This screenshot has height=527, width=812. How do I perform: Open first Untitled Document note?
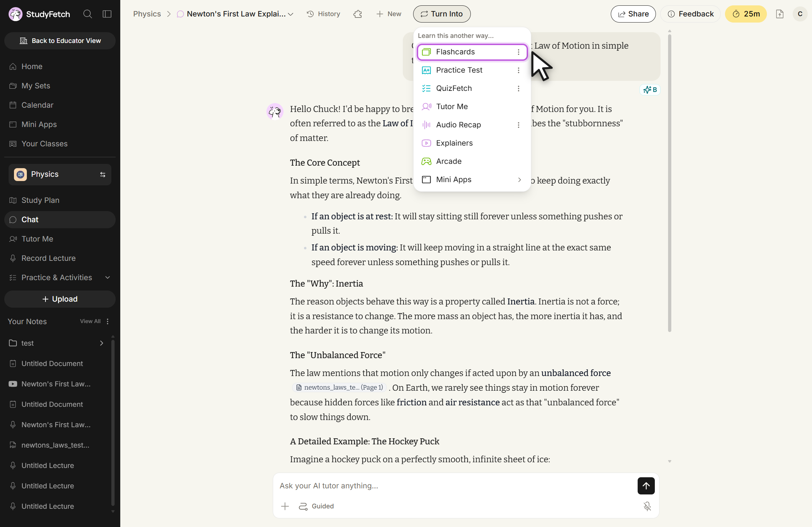(57, 363)
